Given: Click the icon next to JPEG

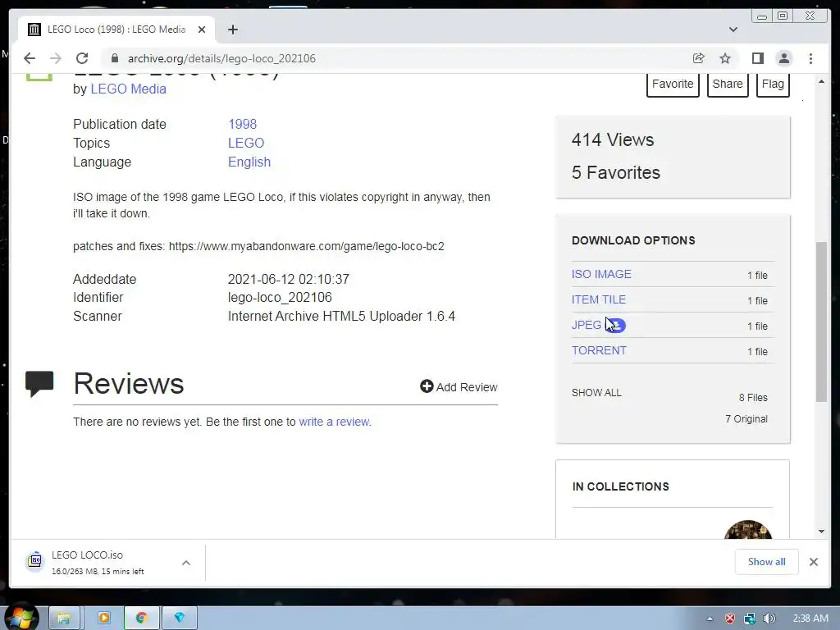Looking at the screenshot, I should pos(617,325).
